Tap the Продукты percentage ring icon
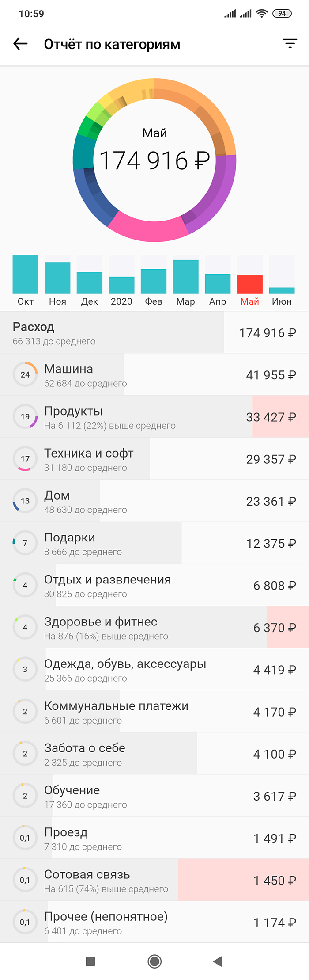The image size is (309, 980). pos(25,416)
